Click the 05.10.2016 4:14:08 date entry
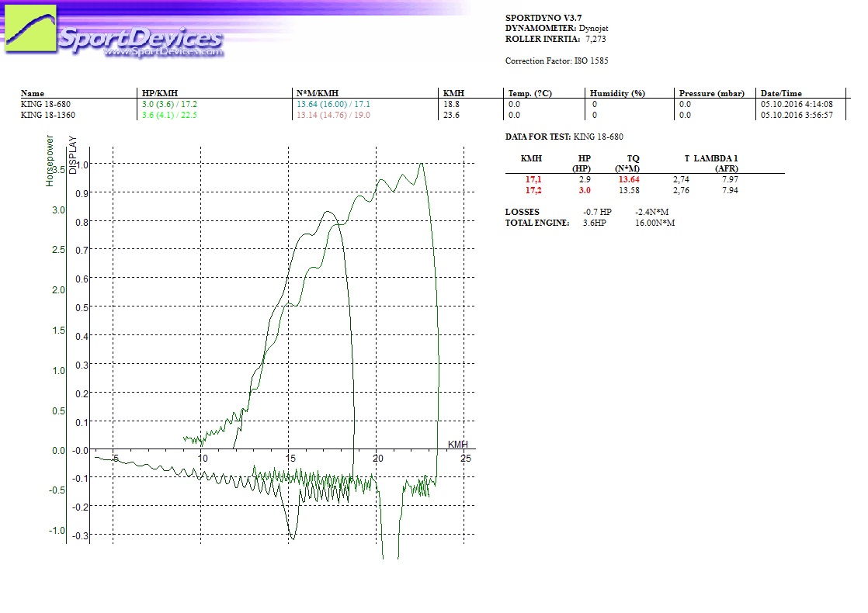The image size is (868, 613). (x=797, y=103)
